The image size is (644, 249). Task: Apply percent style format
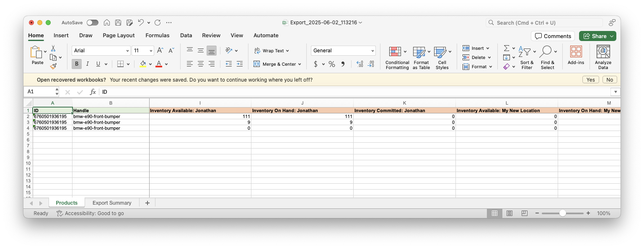332,64
